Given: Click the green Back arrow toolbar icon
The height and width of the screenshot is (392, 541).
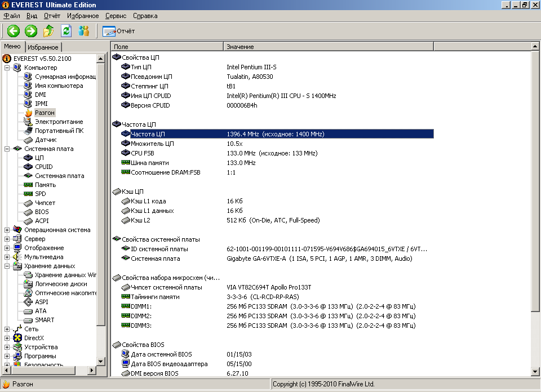Looking at the screenshot, I should (x=13, y=31).
